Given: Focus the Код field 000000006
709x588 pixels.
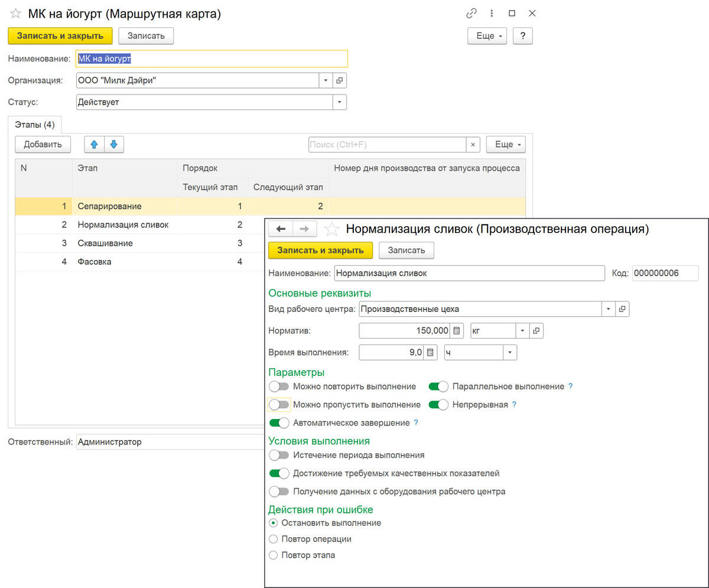Looking at the screenshot, I should tap(665, 273).
